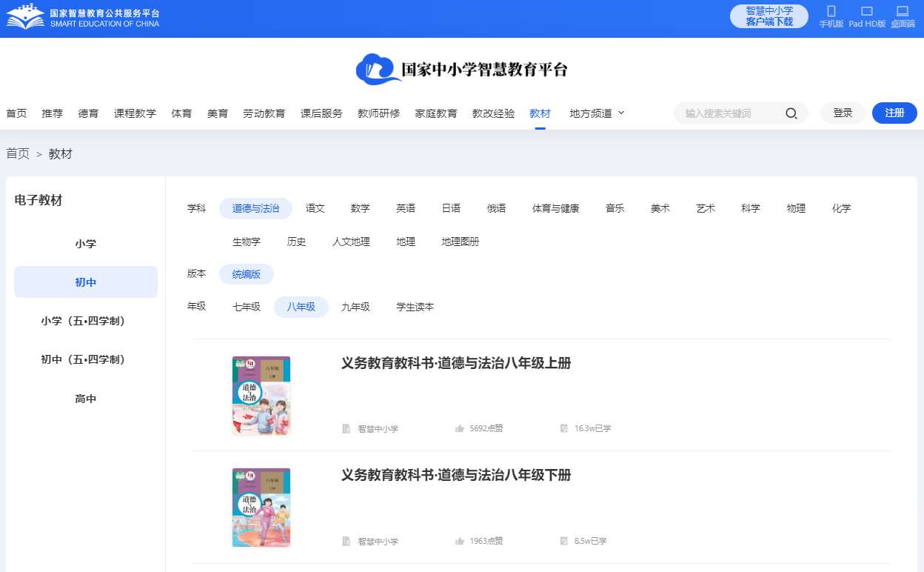The image size is (924, 572).
Task: Open the mobile version icon
Action: pyautogui.click(x=831, y=12)
